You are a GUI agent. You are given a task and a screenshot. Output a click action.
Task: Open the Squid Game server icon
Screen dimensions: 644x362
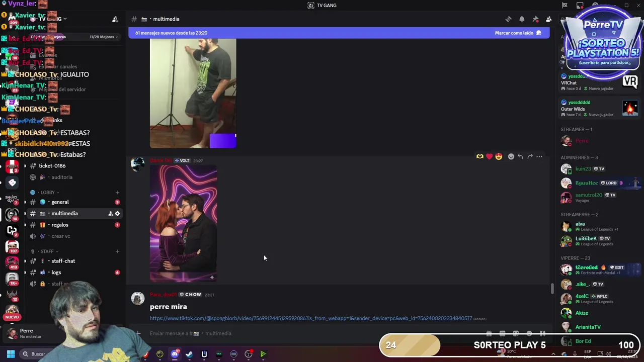[12, 199]
